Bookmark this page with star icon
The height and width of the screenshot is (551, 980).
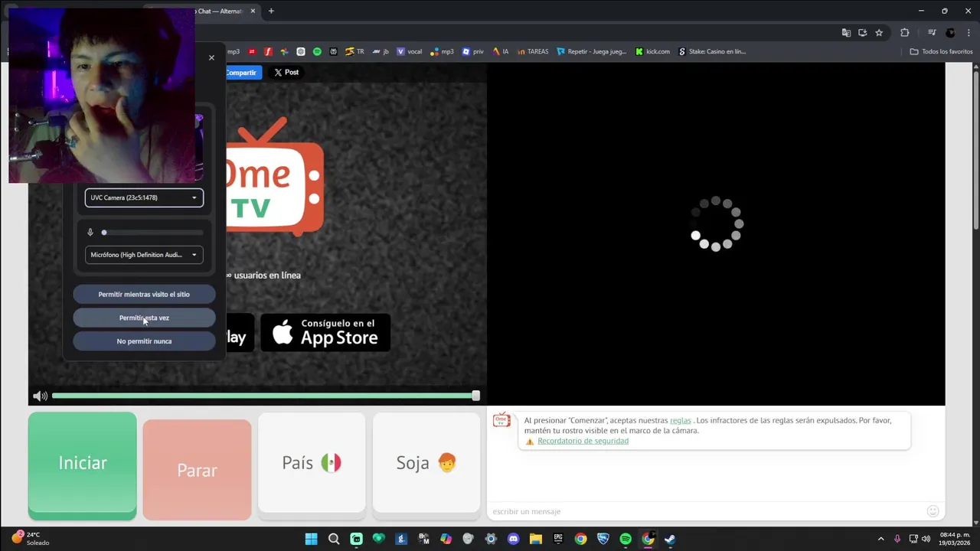[879, 32]
